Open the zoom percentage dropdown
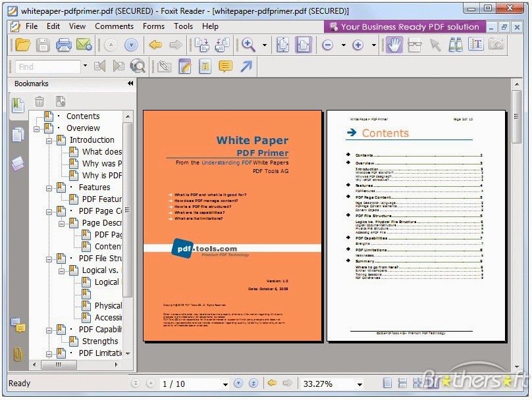This screenshot has height=400, width=532. [359, 384]
